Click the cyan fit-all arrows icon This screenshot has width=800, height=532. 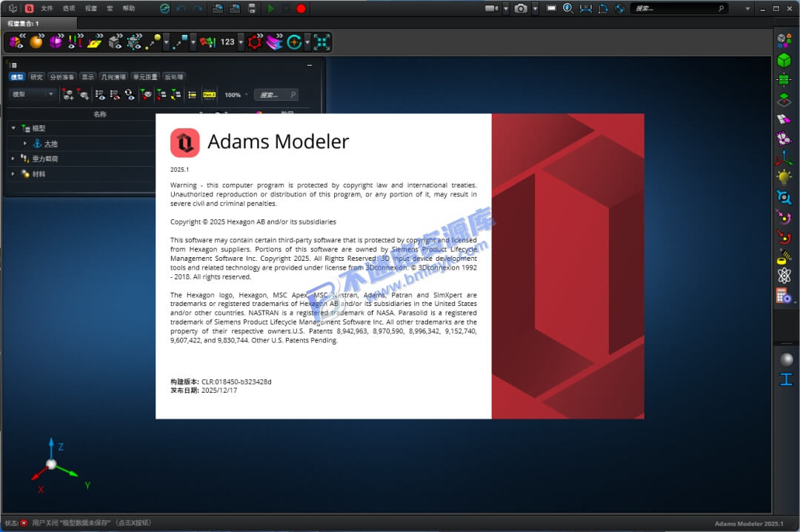[x=321, y=42]
